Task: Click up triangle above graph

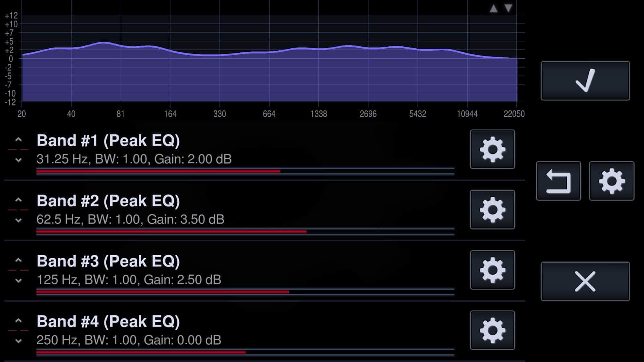Action: point(493,8)
